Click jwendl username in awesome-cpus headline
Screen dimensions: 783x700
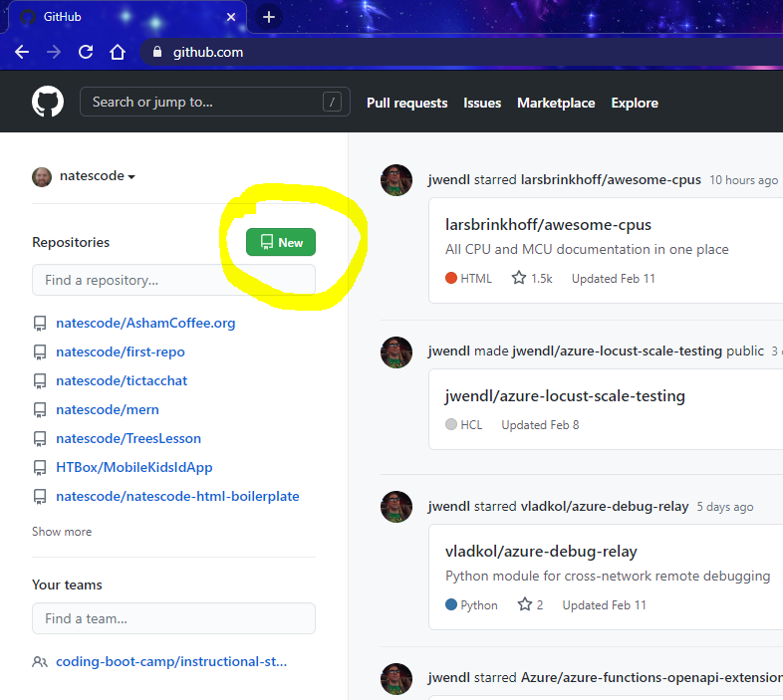[x=448, y=180]
